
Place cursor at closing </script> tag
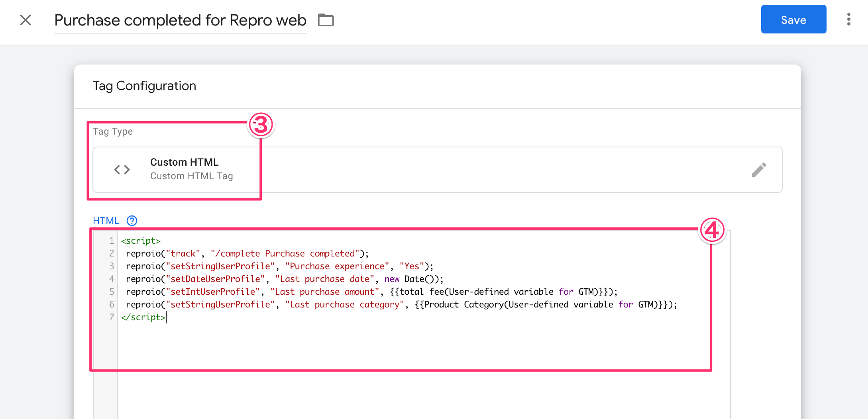143,317
